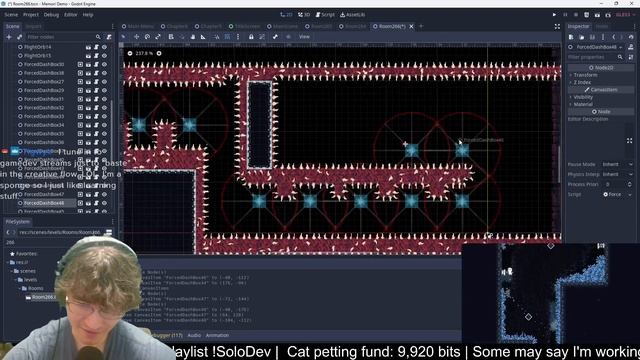
Task: Close the Room266 scene tab
Action: click(411, 27)
